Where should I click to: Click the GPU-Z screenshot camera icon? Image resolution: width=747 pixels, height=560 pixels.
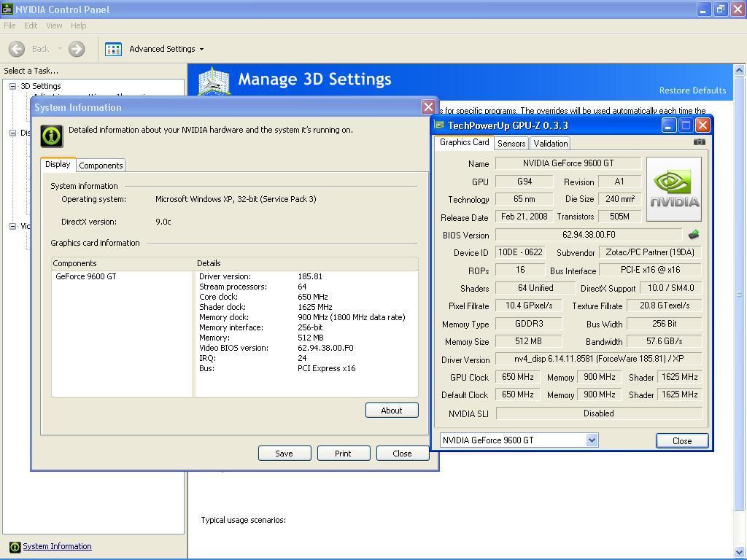point(700,142)
